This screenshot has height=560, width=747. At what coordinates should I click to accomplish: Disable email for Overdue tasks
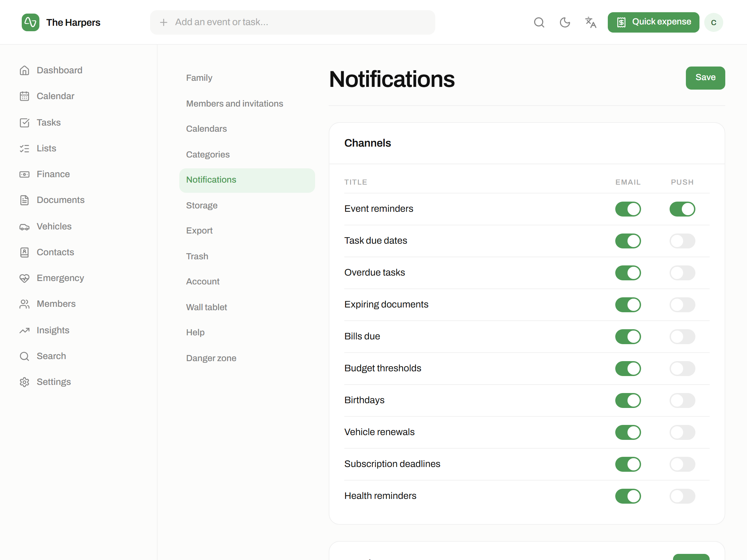628,273
